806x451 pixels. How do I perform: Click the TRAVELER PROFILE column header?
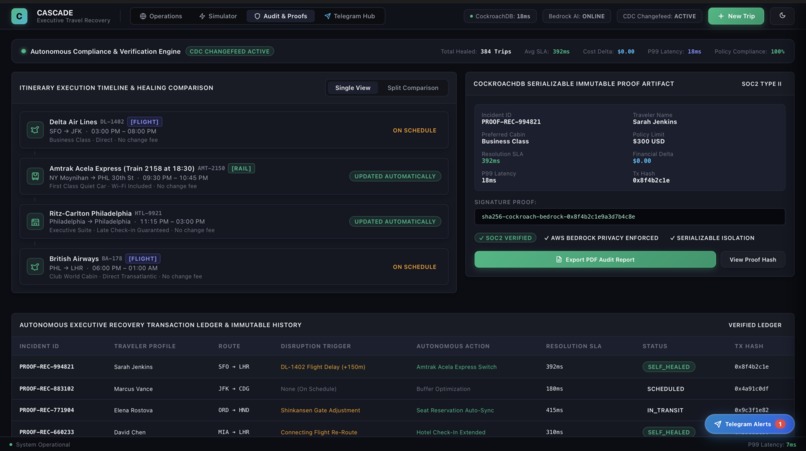click(x=144, y=346)
